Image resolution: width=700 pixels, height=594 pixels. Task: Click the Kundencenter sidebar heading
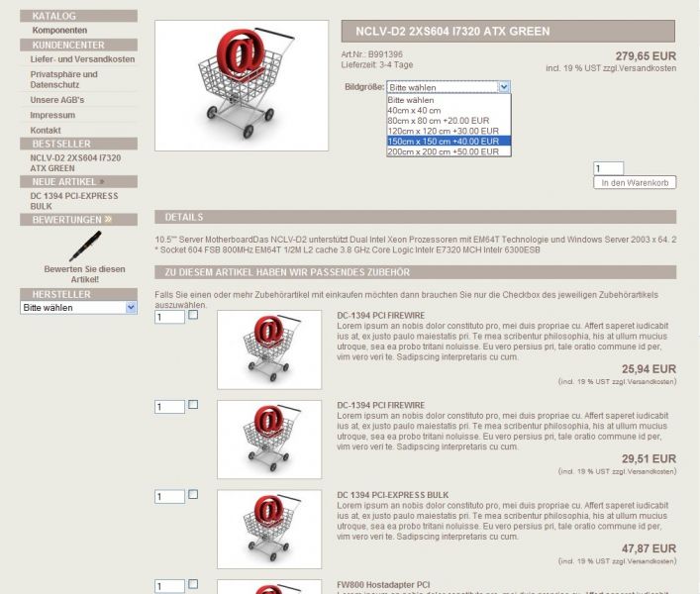coord(78,45)
